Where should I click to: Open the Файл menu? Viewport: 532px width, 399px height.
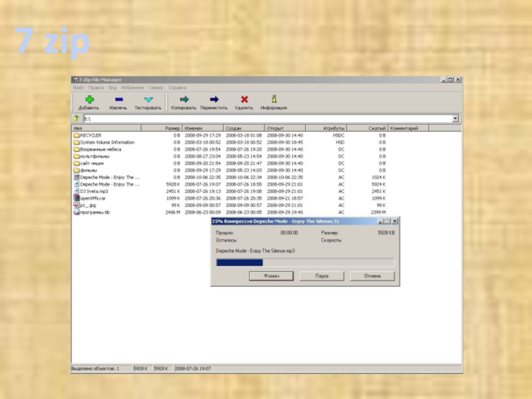point(78,88)
